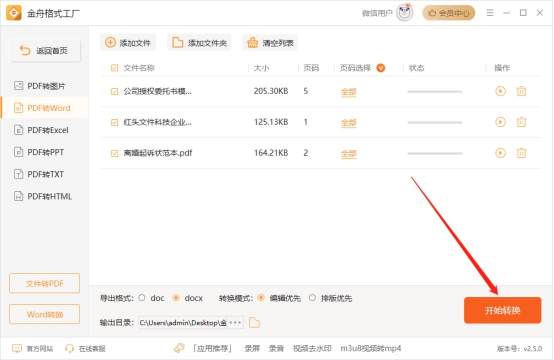554x360 pixels.
Task: Click 添加文件夹 to add a folder
Action: 199,43
